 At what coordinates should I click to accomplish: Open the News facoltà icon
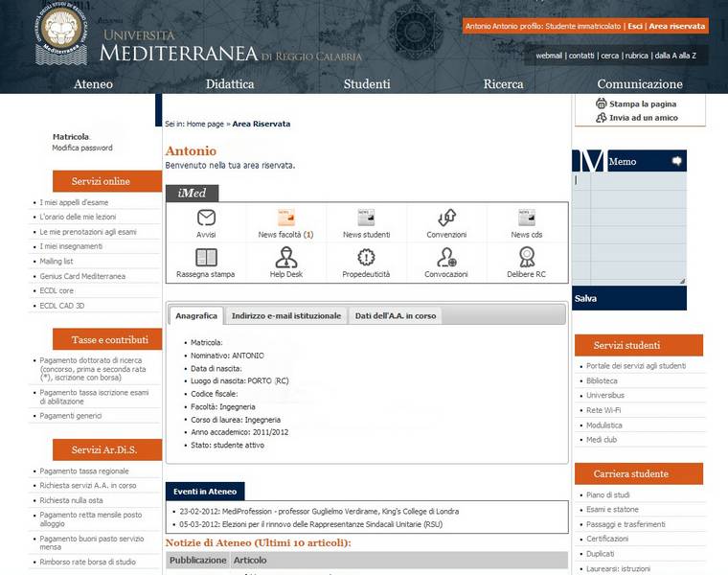tap(286, 218)
